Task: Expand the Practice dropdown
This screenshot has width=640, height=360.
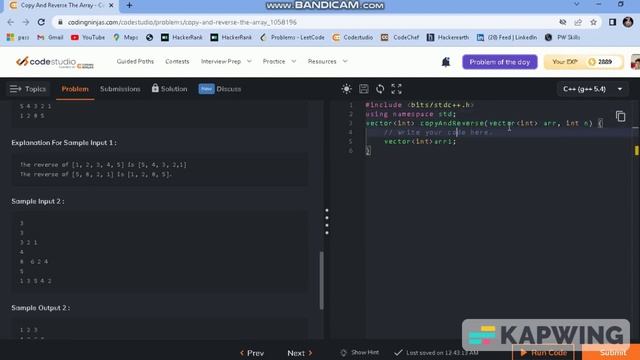Action: click(x=279, y=61)
